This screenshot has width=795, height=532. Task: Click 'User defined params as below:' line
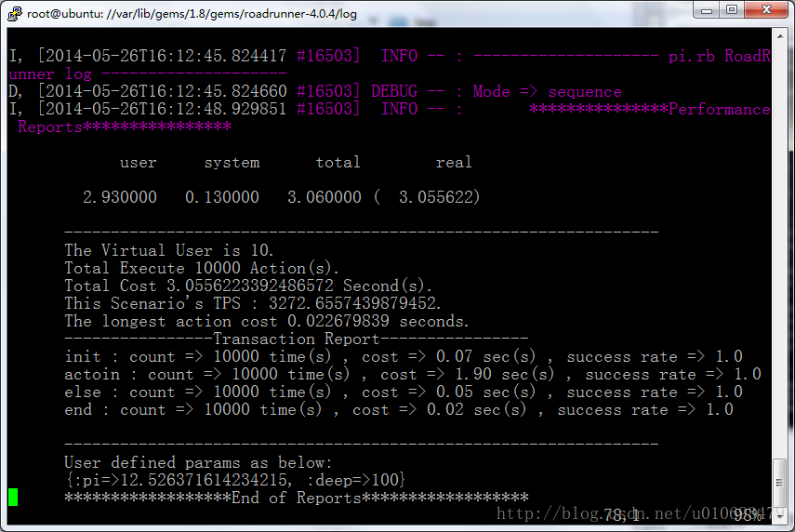click(198, 462)
